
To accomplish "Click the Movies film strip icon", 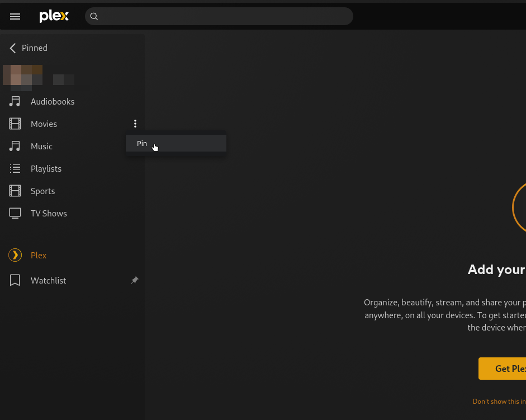I will (x=15, y=124).
